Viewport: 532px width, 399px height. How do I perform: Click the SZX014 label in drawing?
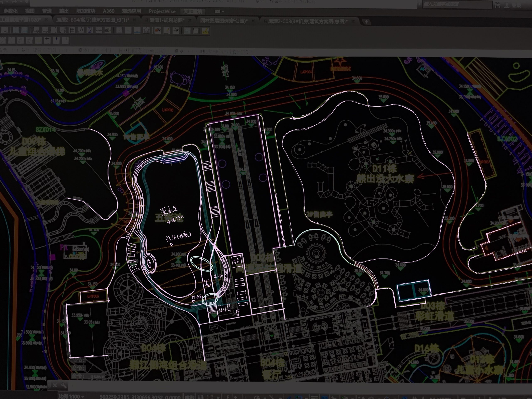click(46, 130)
